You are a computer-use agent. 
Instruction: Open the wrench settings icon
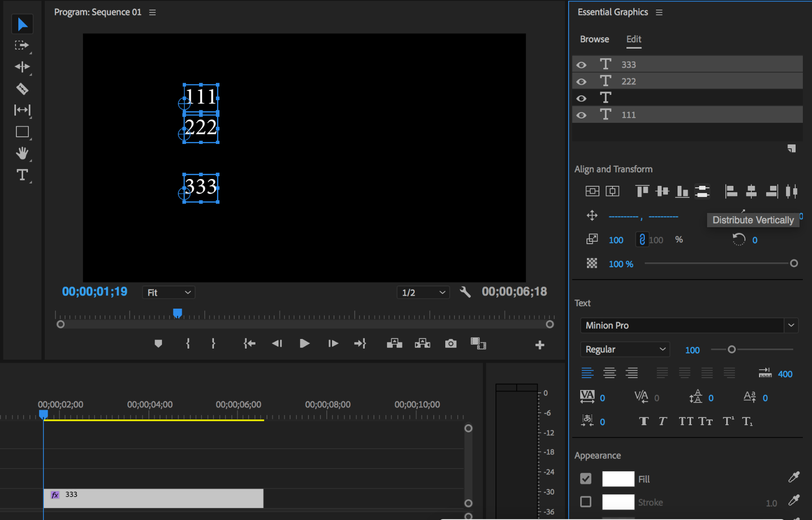[x=465, y=292]
